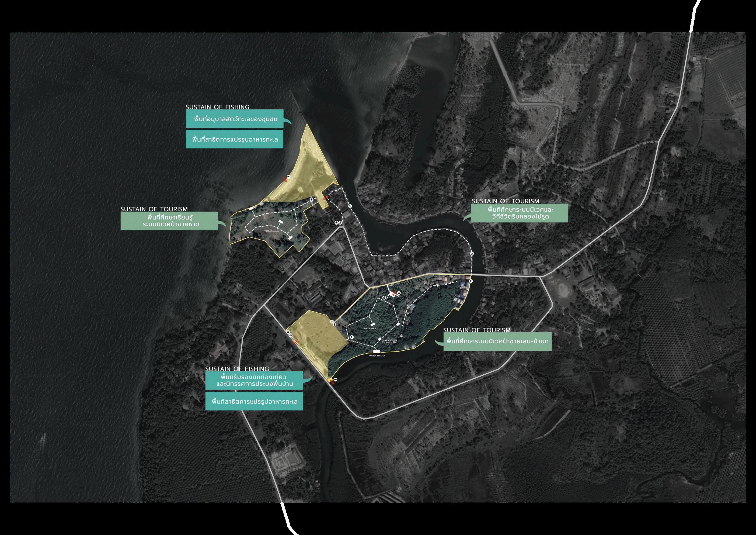Click the pedestrian icon at the bridge over the canal
This screenshot has height=535, width=756.
pyautogui.click(x=471, y=281)
